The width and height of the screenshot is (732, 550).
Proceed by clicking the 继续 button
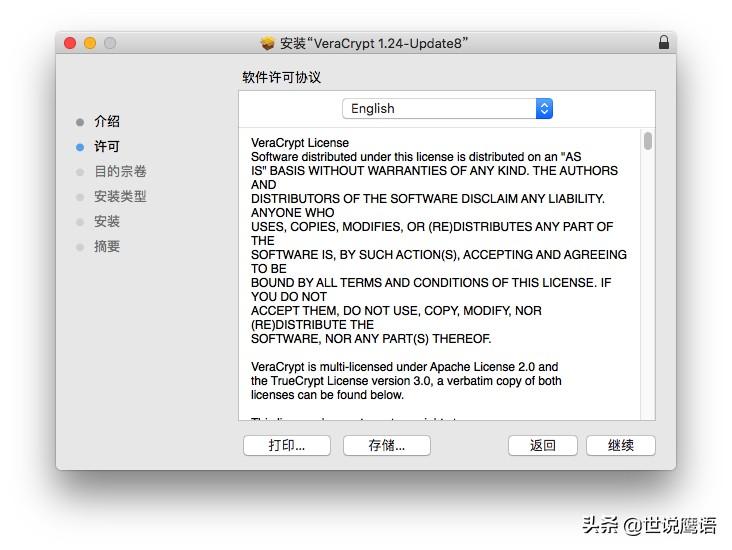[x=621, y=445]
